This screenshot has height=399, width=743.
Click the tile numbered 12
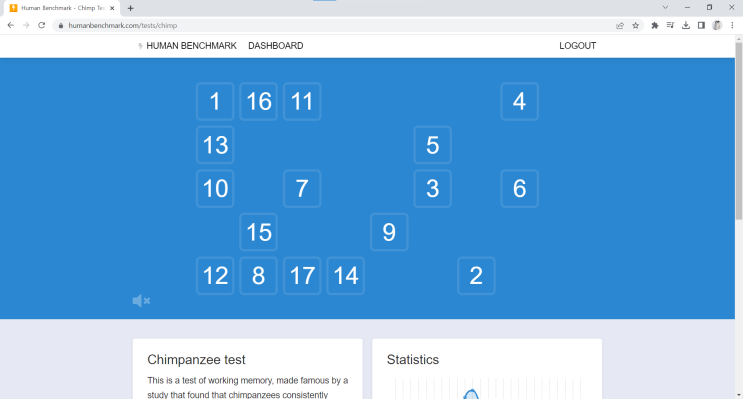coord(215,276)
